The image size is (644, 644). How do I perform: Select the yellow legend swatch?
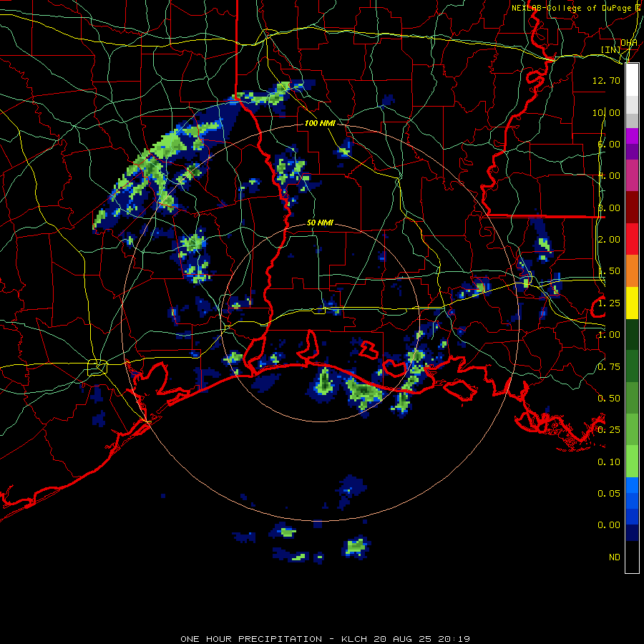tap(632, 303)
